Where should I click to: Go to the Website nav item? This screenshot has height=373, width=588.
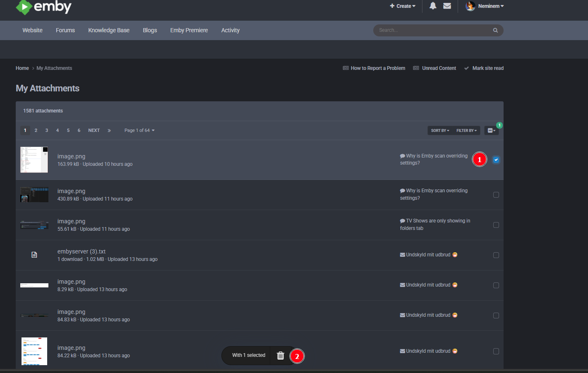click(x=33, y=30)
